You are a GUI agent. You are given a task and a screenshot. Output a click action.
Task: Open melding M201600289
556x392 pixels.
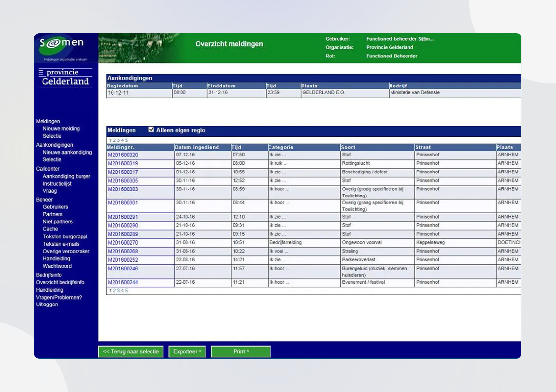[x=123, y=234]
